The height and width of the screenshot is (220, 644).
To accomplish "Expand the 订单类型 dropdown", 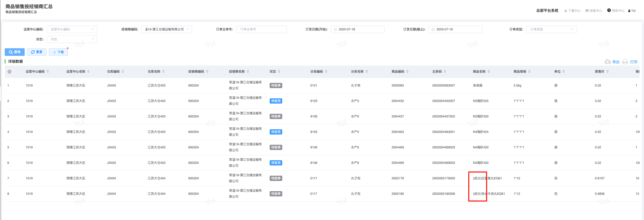I will [551, 29].
